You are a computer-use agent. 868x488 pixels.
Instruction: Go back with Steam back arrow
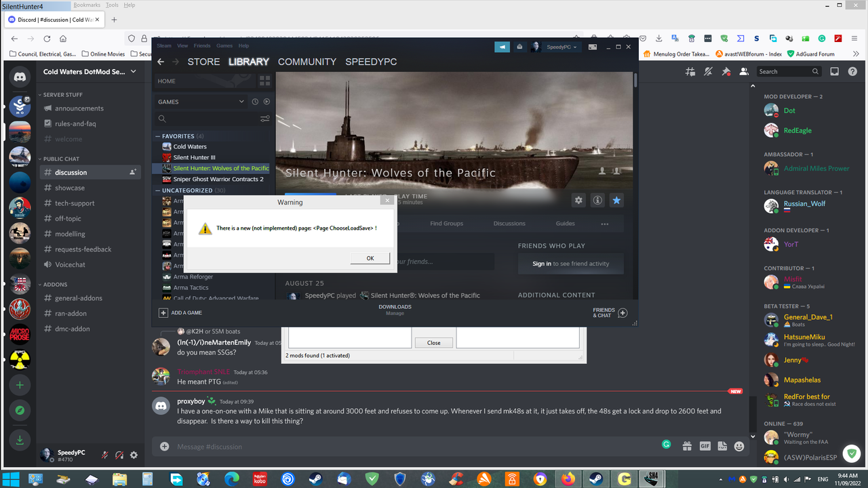pos(161,62)
